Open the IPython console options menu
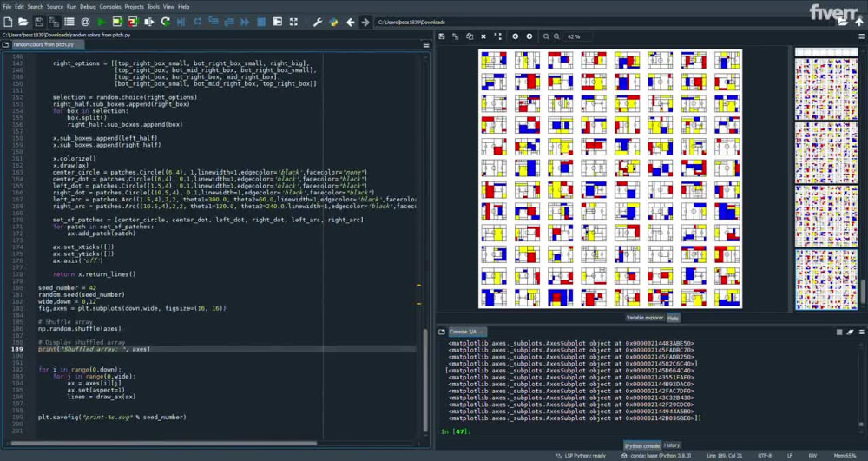868x461 pixels. pos(860,332)
